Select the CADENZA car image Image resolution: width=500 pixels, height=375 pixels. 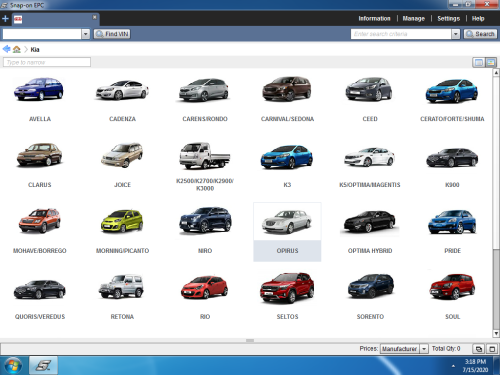click(122, 90)
